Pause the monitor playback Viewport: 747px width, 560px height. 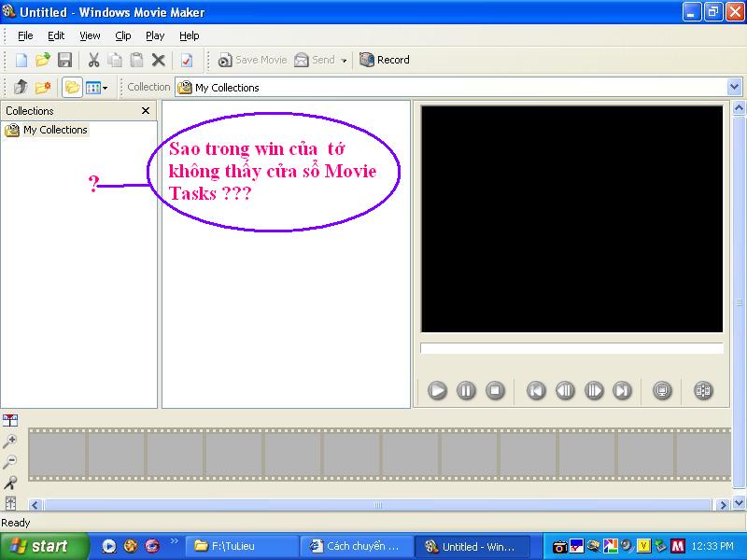point(466,390)
